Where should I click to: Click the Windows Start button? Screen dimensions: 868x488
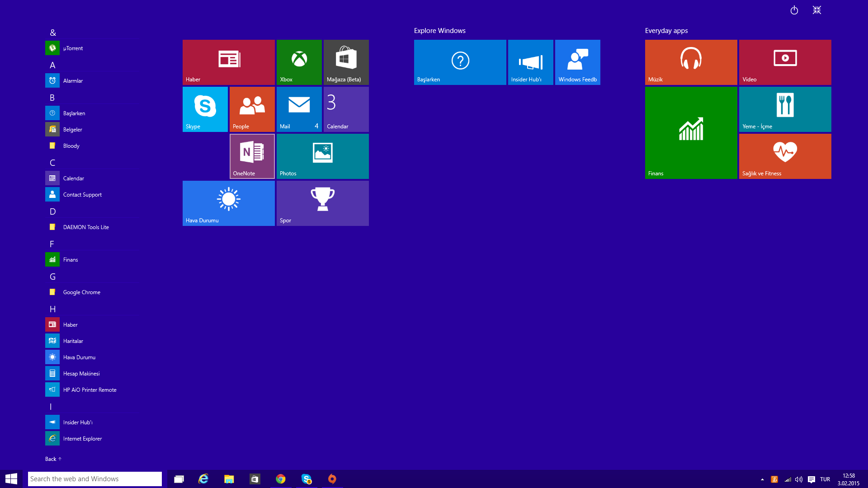11,479
